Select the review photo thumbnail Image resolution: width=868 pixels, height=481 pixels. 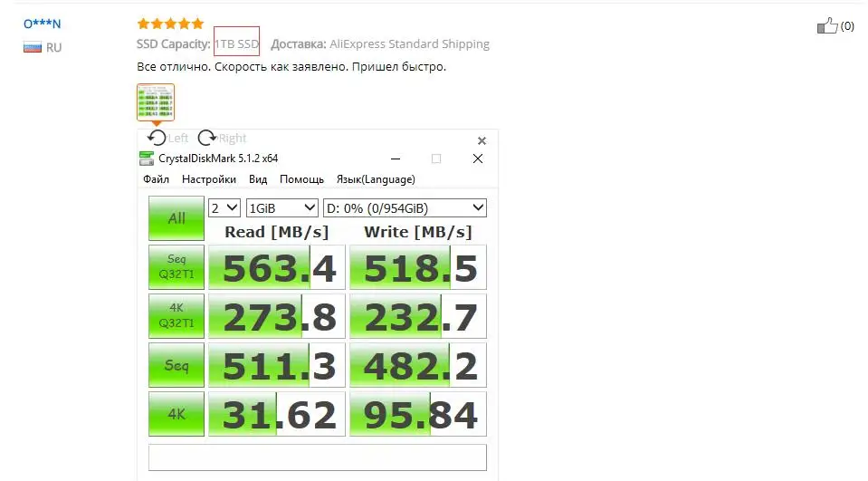pos(156,101)
